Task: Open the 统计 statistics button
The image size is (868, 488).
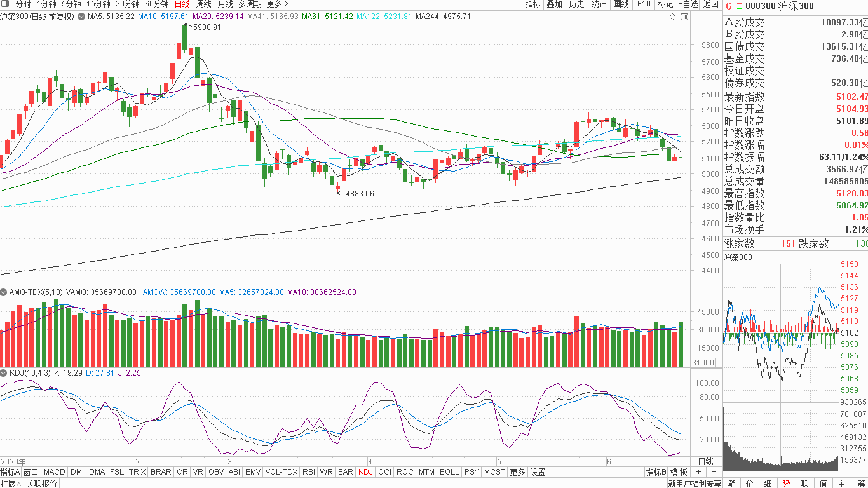Action: pyautogui.click(x=599, y=4)
